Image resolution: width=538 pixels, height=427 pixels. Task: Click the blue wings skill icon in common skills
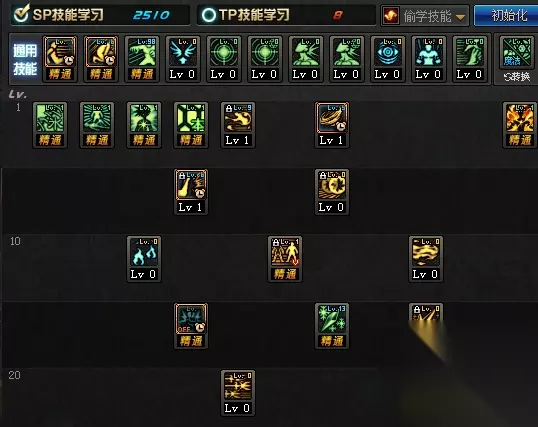(x=183, y=52)
